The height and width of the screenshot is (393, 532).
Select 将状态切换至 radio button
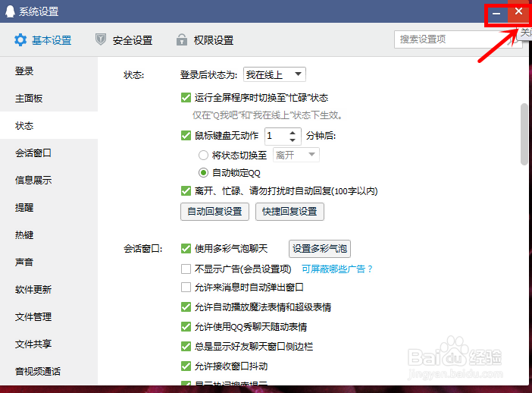pos(203,156)
